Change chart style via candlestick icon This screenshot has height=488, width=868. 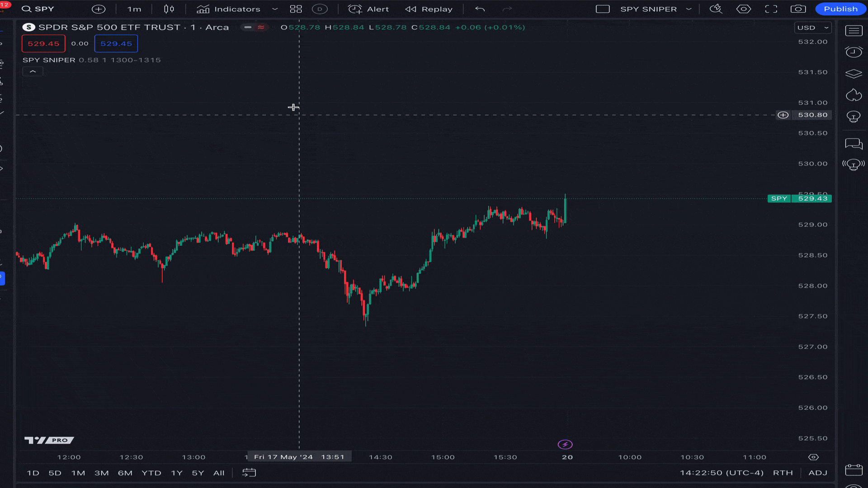click(x=169, y=9)
